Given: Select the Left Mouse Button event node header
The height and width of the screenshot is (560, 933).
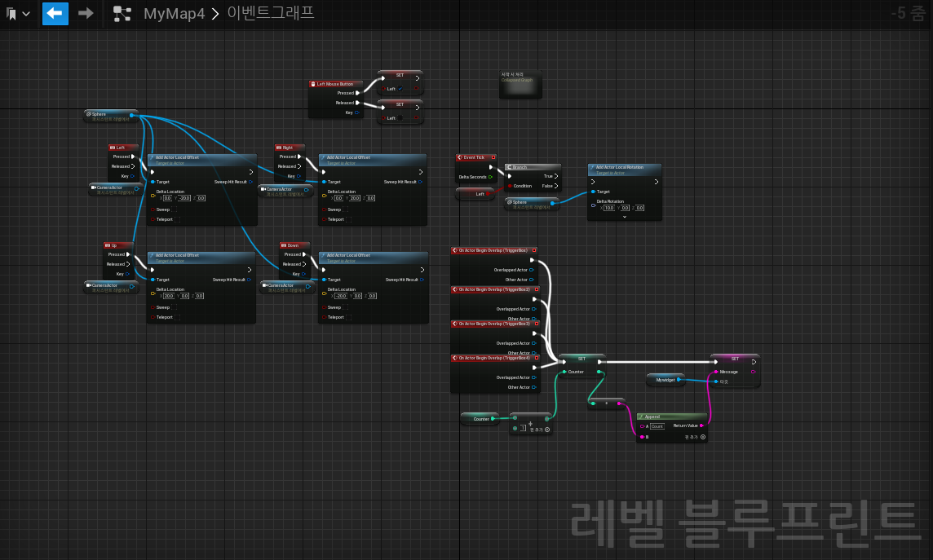Looking at the screenshot, I should coord(335,84).
